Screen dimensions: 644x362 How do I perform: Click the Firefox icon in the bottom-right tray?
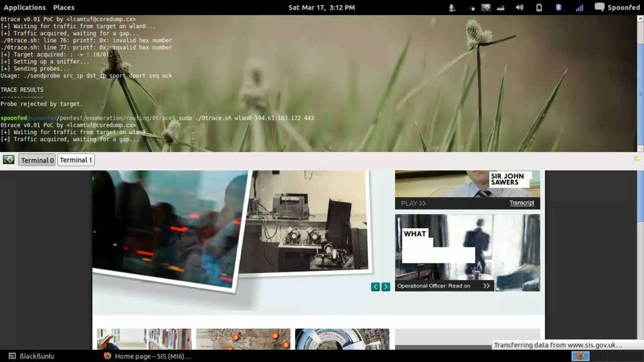click(580, 356)
